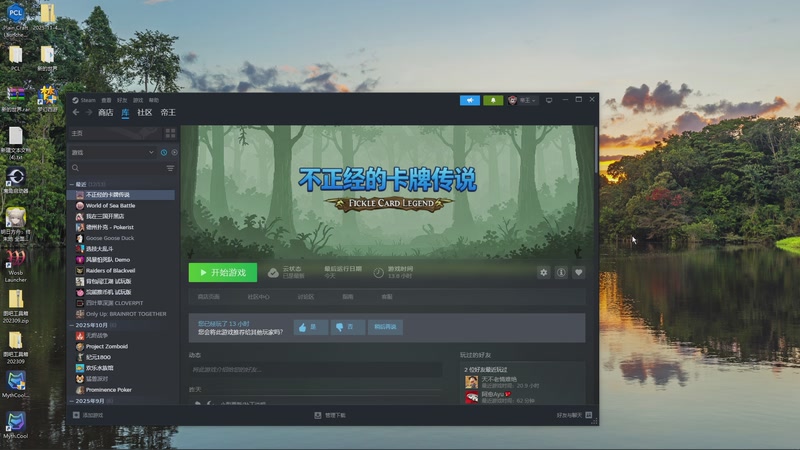Screen dimensions: 800x450
Task: Open friends and chat icon
Action: tap(589, 415)
